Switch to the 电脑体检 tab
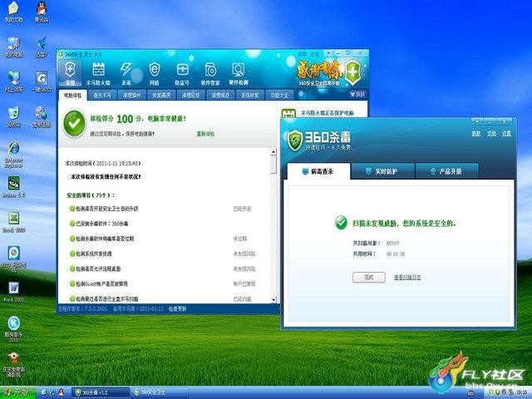Image resolution: width=532 pixels, height=399 pixels. pos(73,96)
